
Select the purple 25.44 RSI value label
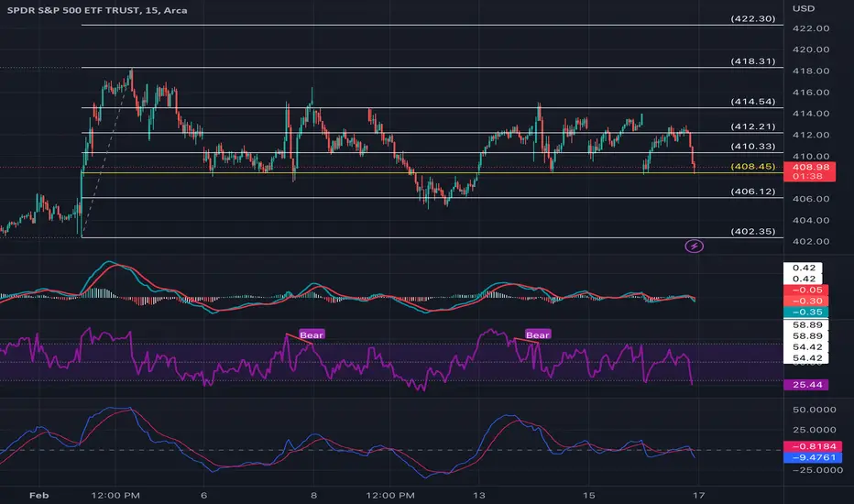coord(806,385)
